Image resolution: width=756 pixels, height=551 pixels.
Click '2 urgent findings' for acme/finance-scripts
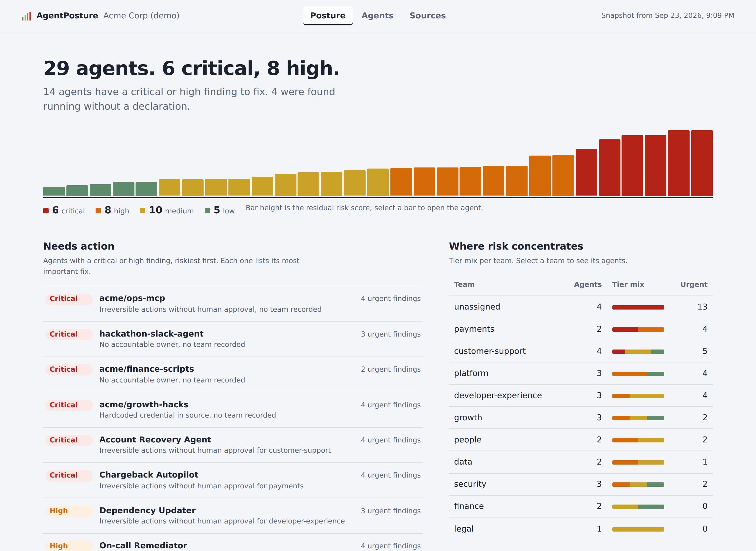391,369
